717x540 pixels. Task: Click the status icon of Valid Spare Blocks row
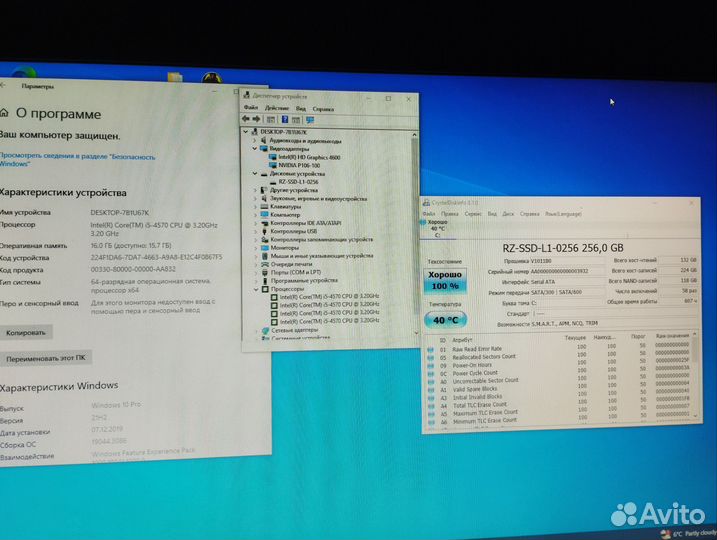[430, 389]
